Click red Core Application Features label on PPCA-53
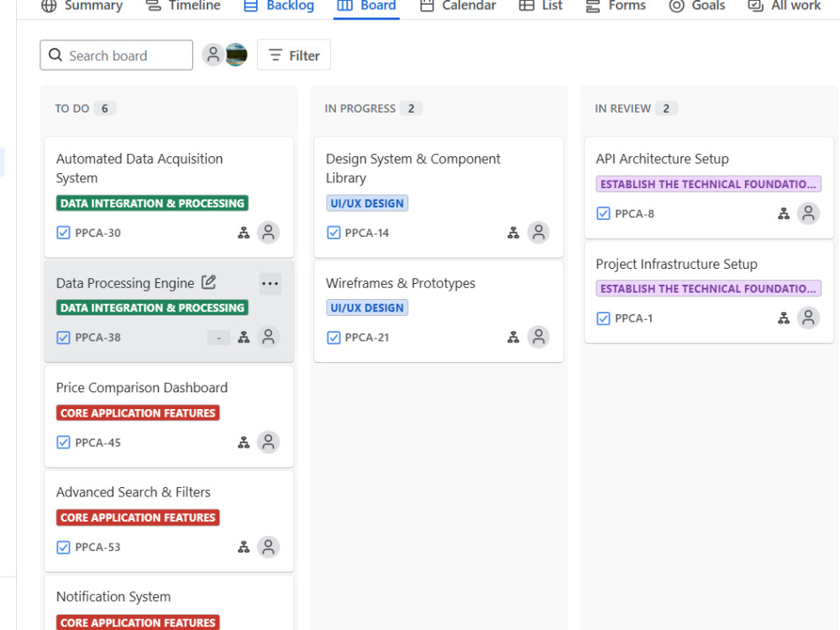 point(138,517)
